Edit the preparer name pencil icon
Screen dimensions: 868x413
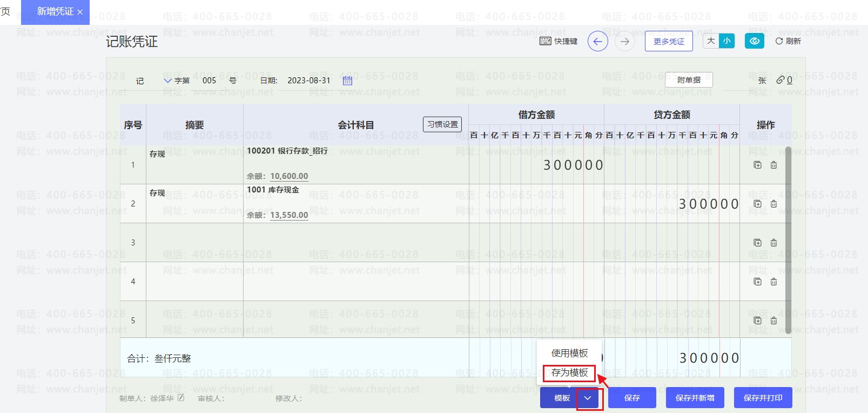click(181, 398)
